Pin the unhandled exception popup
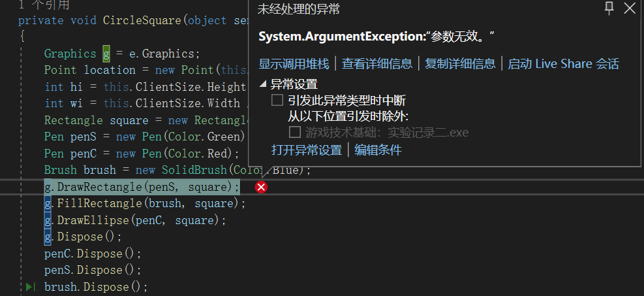The image size is (644, 296). pos(609,8)
